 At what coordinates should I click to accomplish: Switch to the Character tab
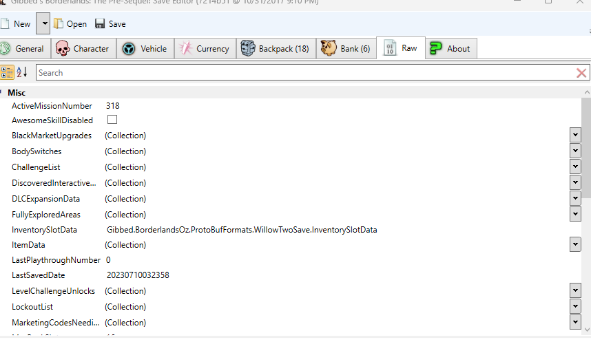click(x=83, y=49)
